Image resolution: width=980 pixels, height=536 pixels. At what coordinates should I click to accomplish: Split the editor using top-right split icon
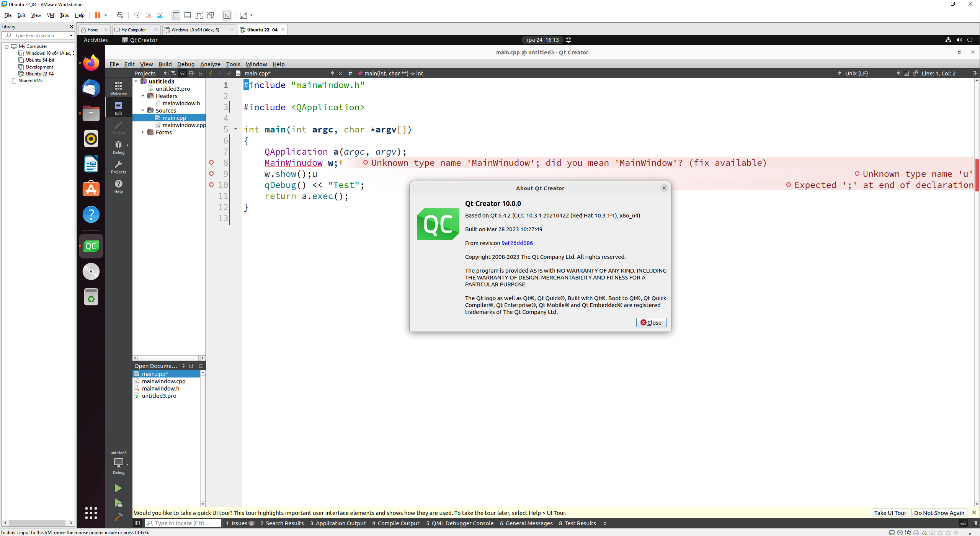click(975, 73)
